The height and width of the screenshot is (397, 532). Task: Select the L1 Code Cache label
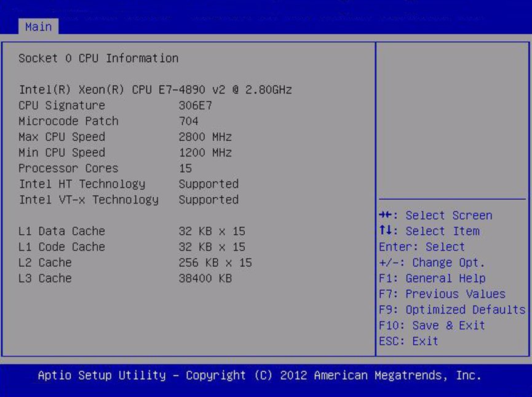pyautogui.click(x=62, y=247)
